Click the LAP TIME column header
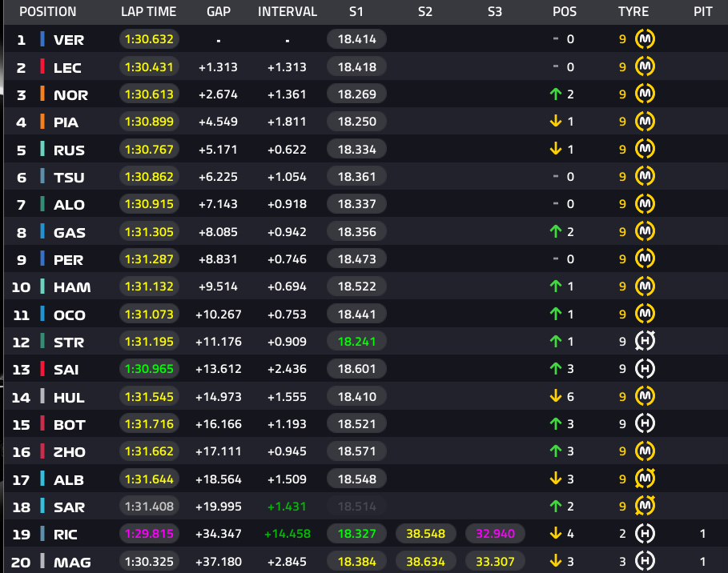 [x=149, y=11]
